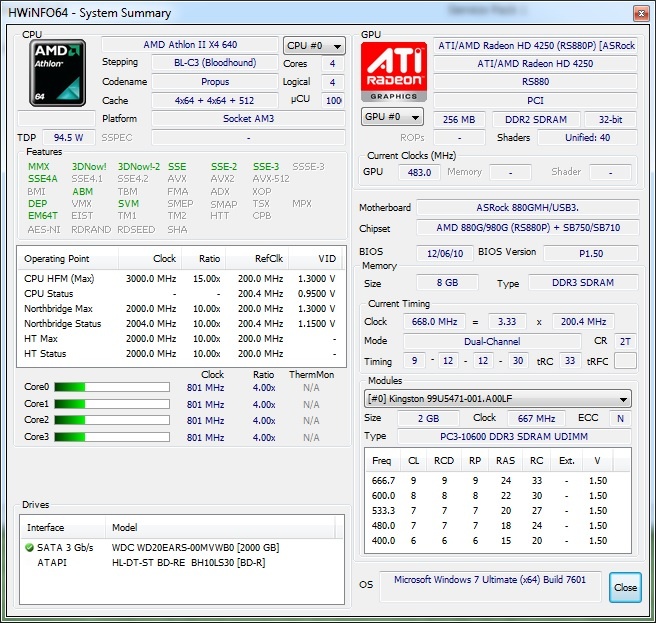This screenshot has width=656, height=623.
Task: Click the AMD Athlon 64 logo
Action: pyautogui.click(x=58, y=73)
